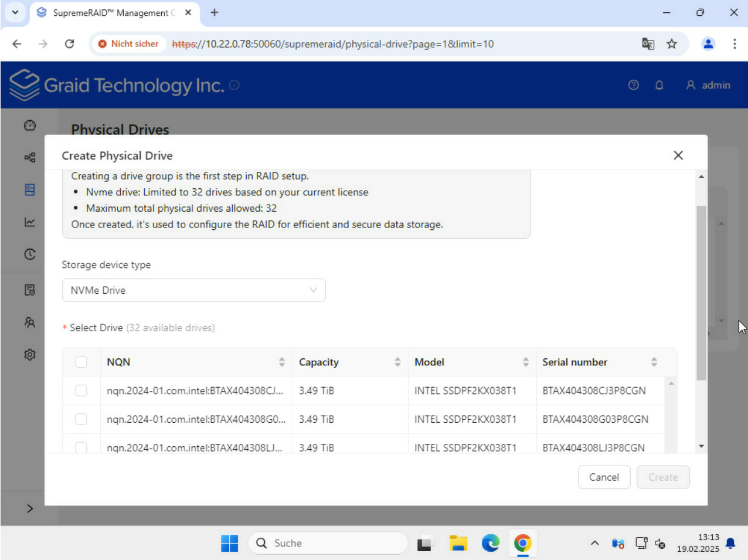Select the 3.49 TiB capacity in first row

point(317,391)
